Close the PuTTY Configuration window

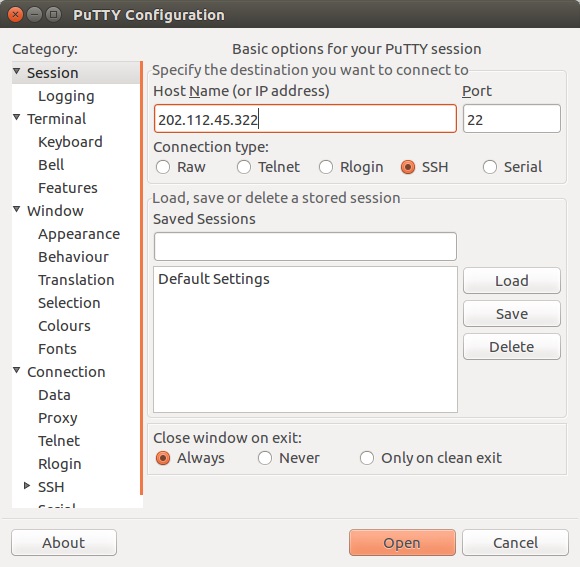click(15, 15)
